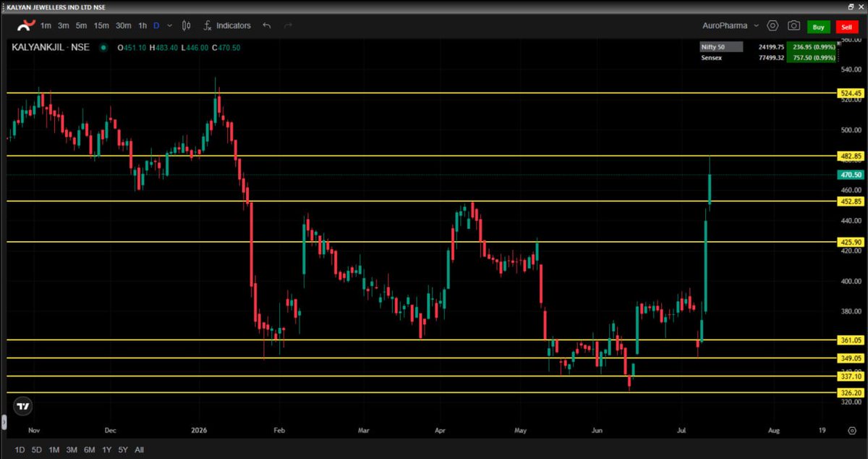Open the candlestick chart type selector
Image resolution: width=868 pixels, height=459 pixels.
[x=186, y=25]
